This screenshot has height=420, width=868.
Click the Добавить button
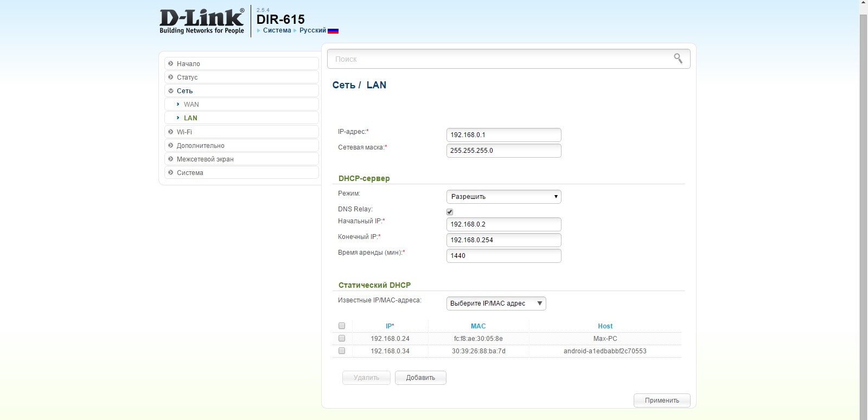(x=420, y=378)
